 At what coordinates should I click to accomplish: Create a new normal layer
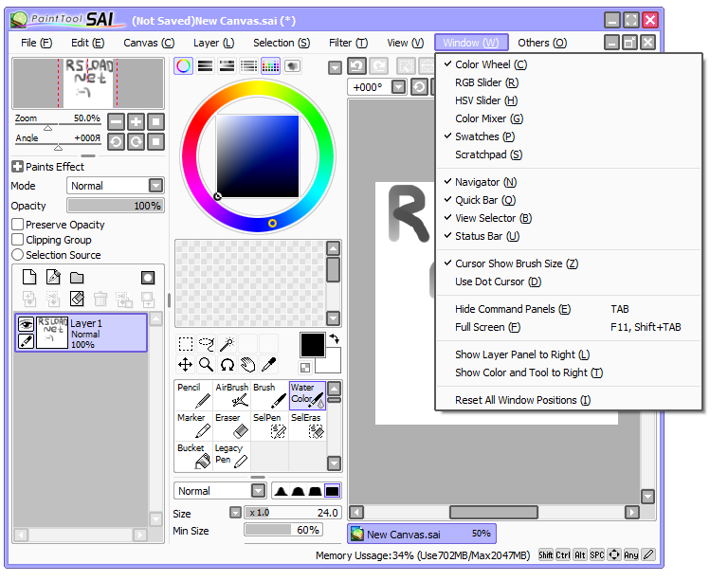29,277
